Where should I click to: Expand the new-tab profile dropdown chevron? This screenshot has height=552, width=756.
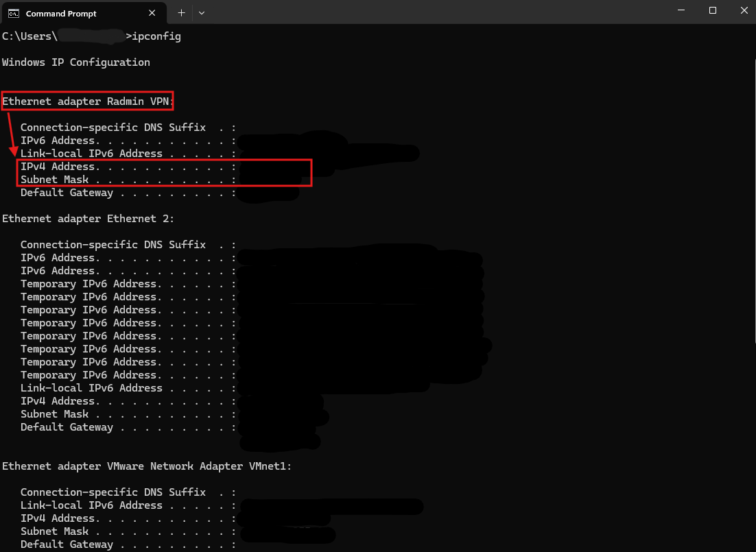[202, 13]
